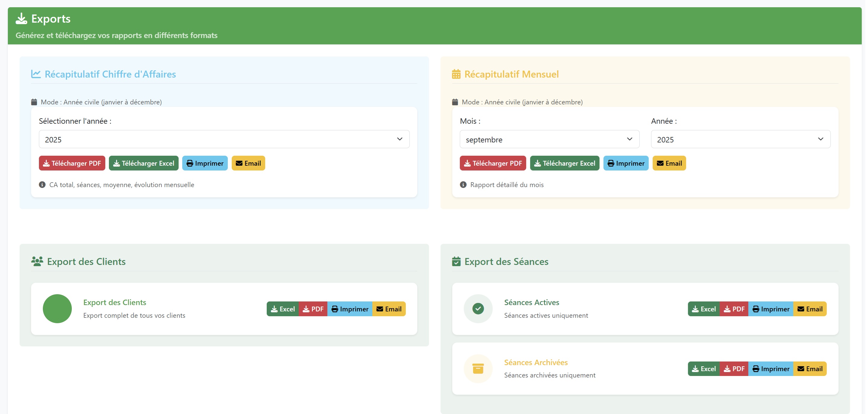The height and width of the screenshot is (414, 868).
Task: Click the calendar icon beside Récapitulatif Mensuel
Action: [456, 74]
